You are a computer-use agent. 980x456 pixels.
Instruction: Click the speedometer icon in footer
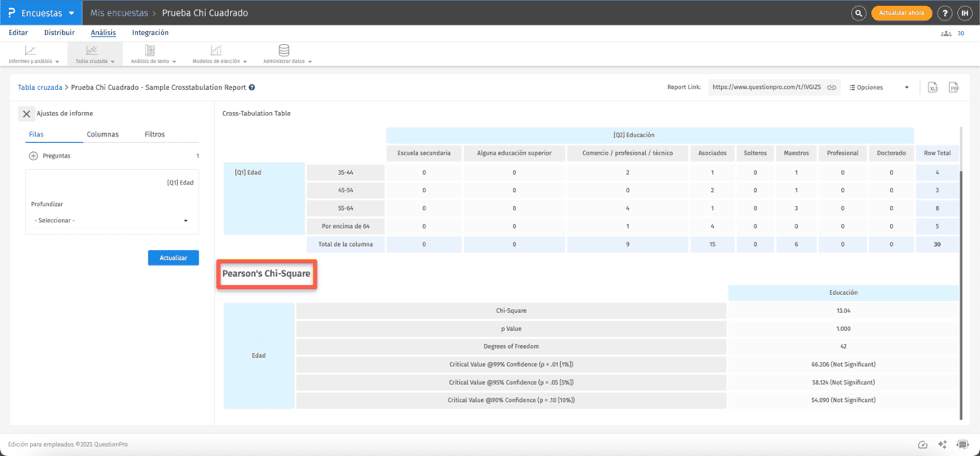coord(923,445)
